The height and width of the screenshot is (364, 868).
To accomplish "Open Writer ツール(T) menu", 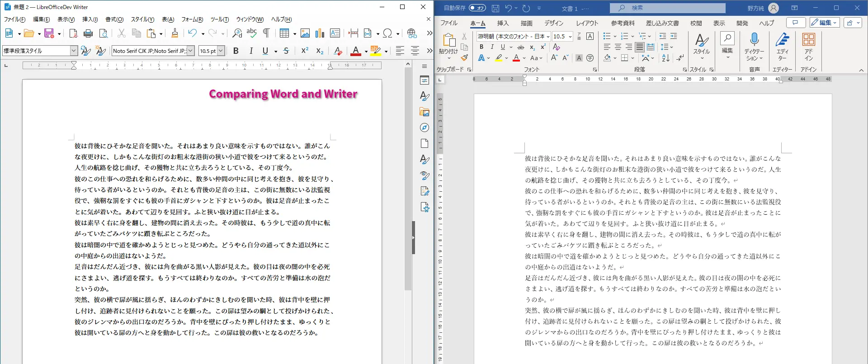I will coord(220,19).
